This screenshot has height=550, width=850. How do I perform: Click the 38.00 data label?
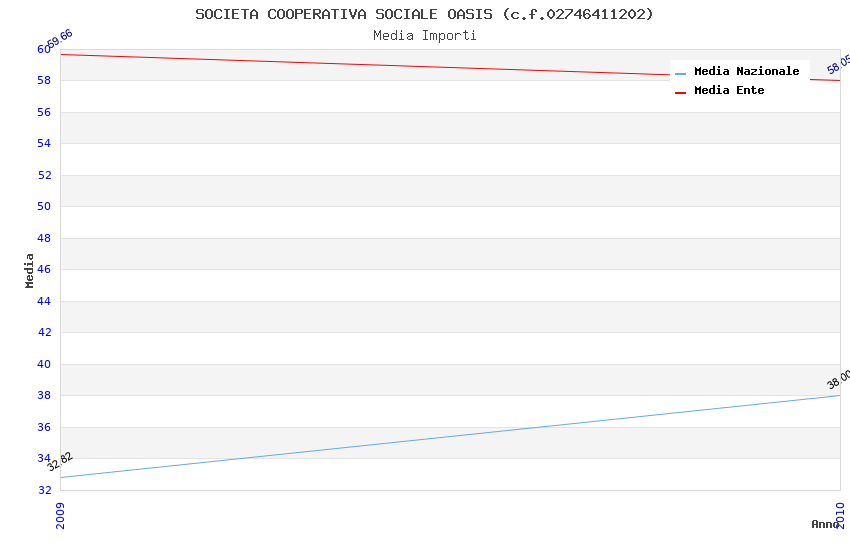click(839, 379)
